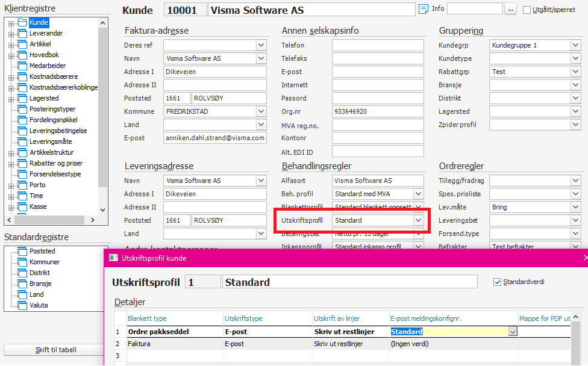Click the Lagersted register icon in tree
The width and height of the screenshot is (588, 366).
point(22,99)
